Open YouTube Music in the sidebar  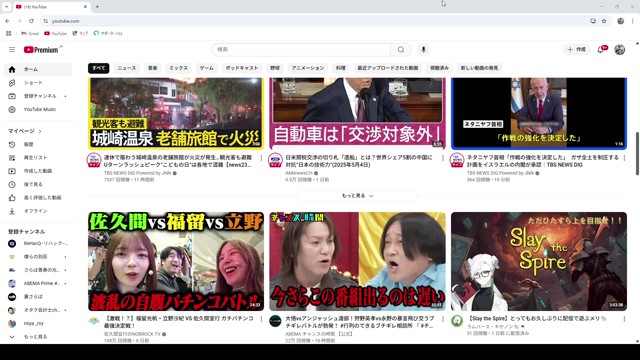tap(38, 109)
